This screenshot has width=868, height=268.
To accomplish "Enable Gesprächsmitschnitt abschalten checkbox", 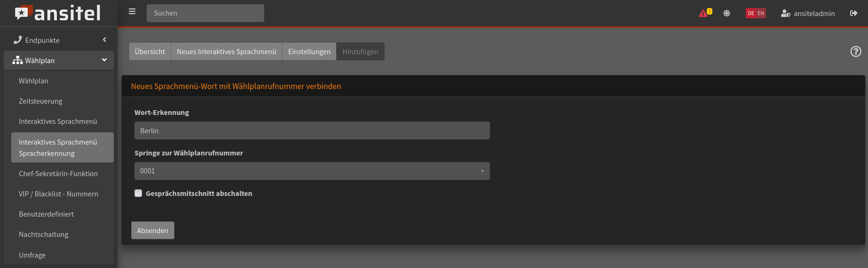I will tap(138, 193).
